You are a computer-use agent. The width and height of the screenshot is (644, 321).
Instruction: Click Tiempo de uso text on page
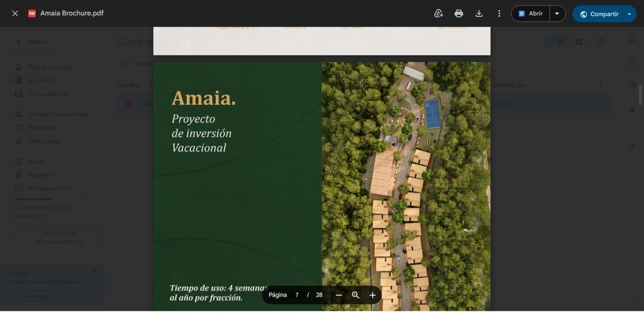218,293
